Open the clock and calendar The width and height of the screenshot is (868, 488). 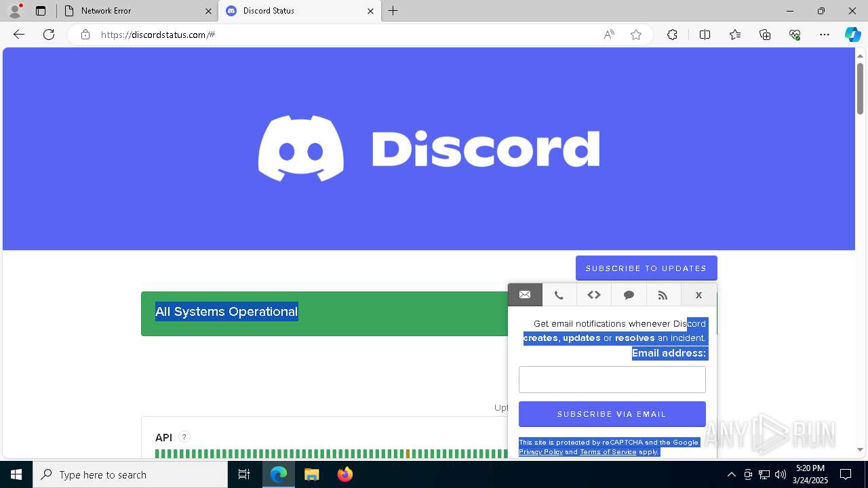point(810,474)
